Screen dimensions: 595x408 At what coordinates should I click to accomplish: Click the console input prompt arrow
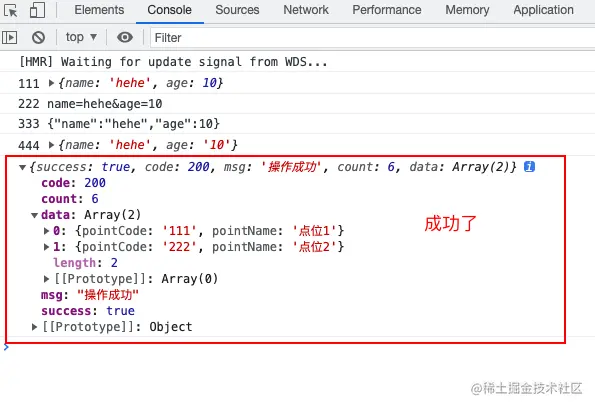click(x=6, y=347)
